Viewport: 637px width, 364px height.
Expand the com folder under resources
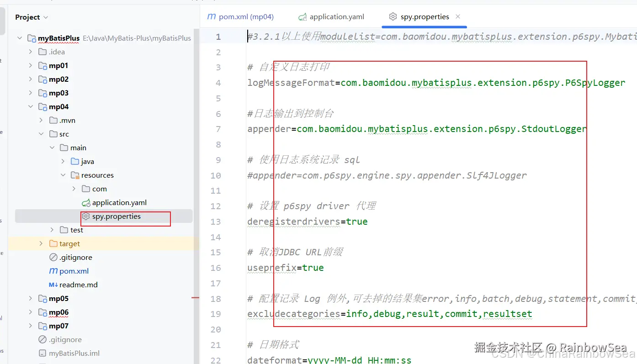[74, 189]
